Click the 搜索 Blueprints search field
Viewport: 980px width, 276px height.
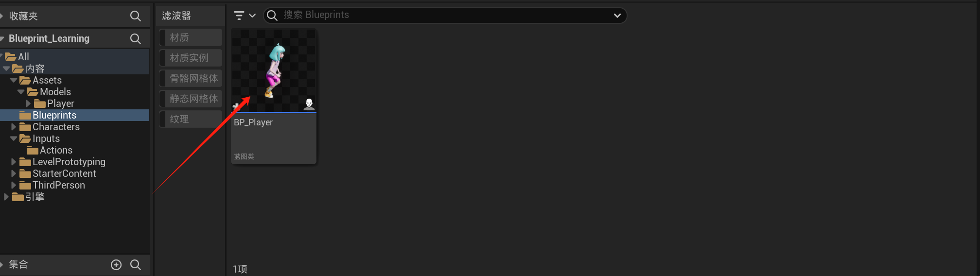(x=445, y=16)
